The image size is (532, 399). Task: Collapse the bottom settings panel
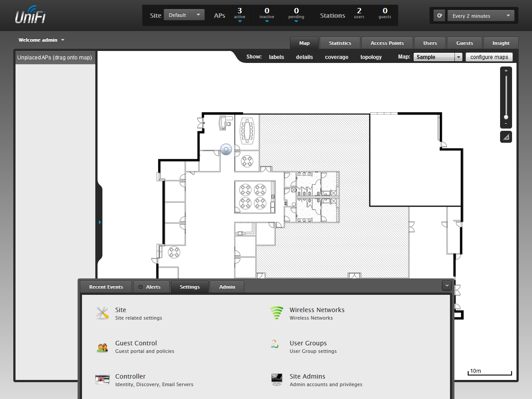click(446, 286)
